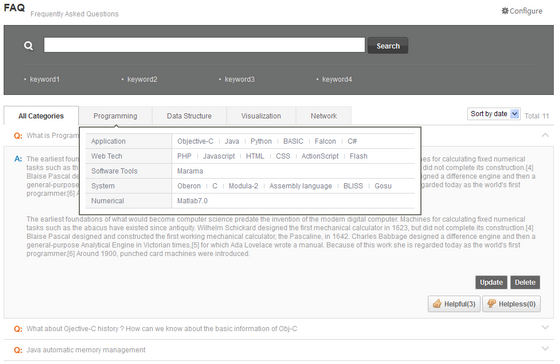Image resolution: width=560 pixels, height=364 pixels.
Task: Switch to the Data Structure tab
Action: pyautogui.click(x=189, y=116)
